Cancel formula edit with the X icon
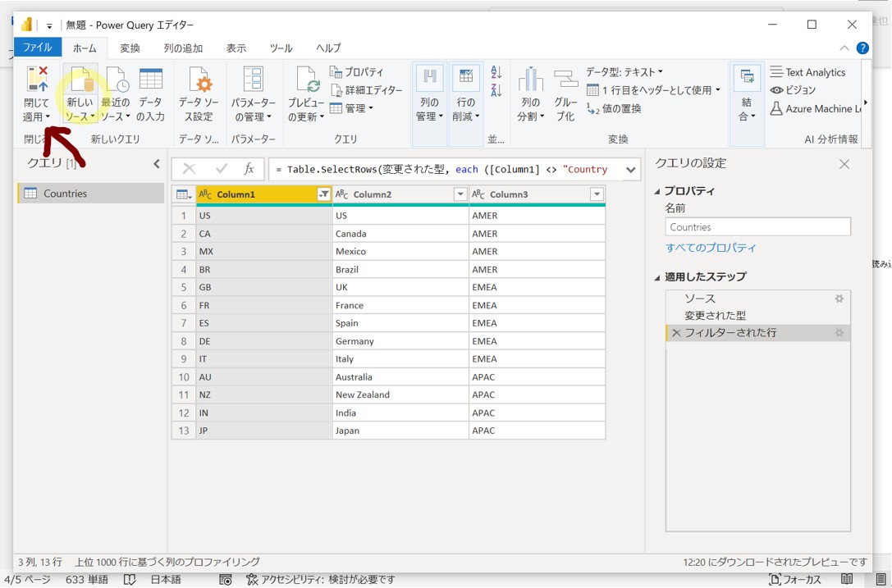This screenshot has width=892, height=588. [189, 169]
